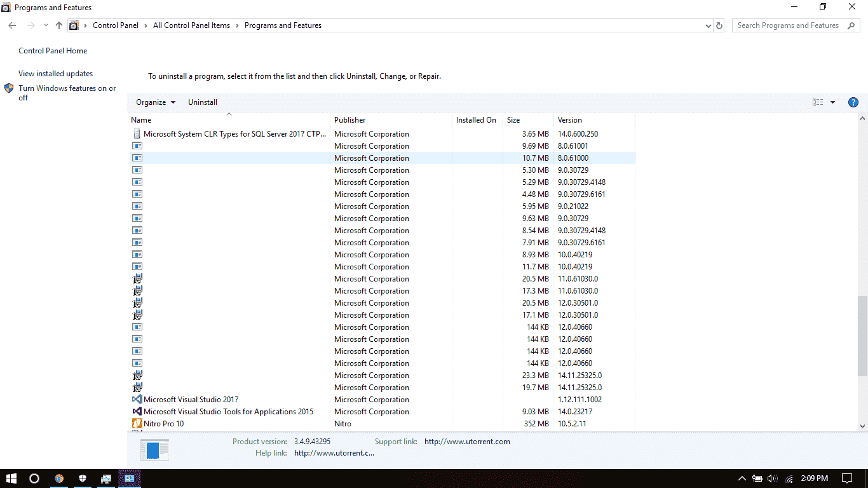Click the Nitro Pro 10 icon

click(137, 424)
